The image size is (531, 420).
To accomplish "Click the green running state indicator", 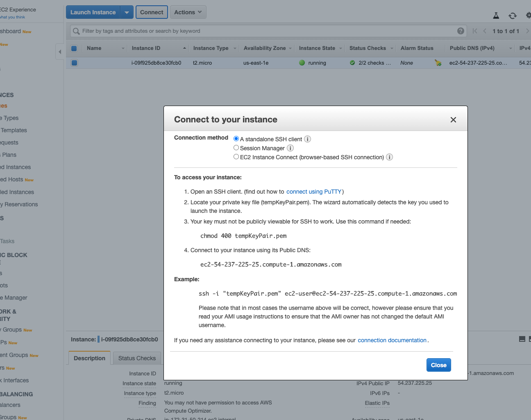I will 302,63.
